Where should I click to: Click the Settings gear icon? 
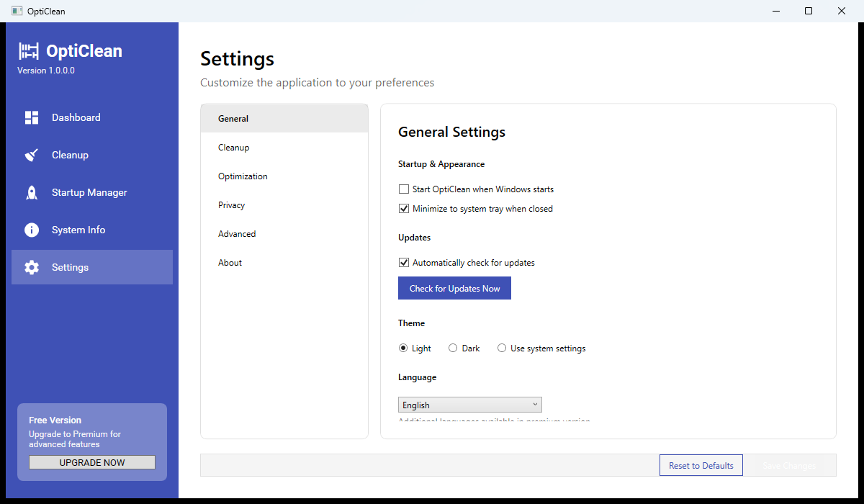[x=32, y=267]
